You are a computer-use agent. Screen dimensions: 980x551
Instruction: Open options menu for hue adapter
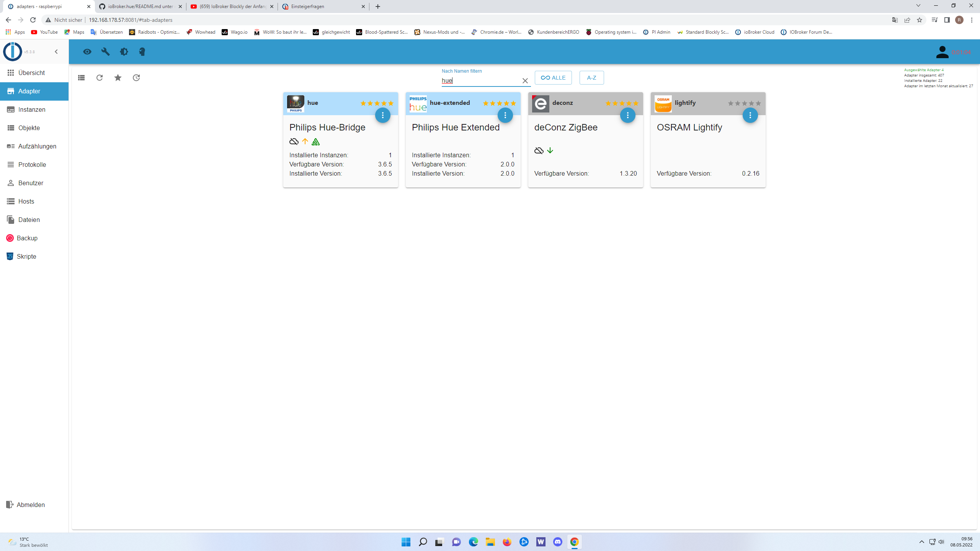click(x=383, y=115)
